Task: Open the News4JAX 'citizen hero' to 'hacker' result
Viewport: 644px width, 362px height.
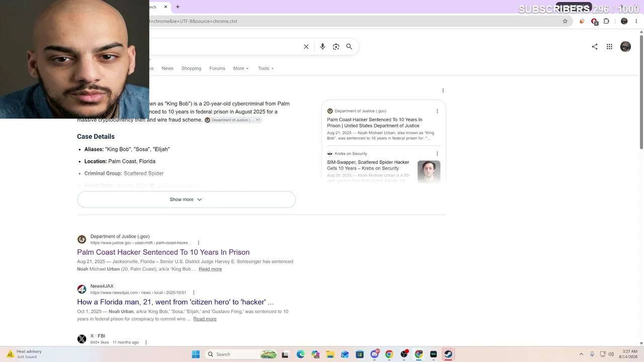Action: tap(175, 302)
